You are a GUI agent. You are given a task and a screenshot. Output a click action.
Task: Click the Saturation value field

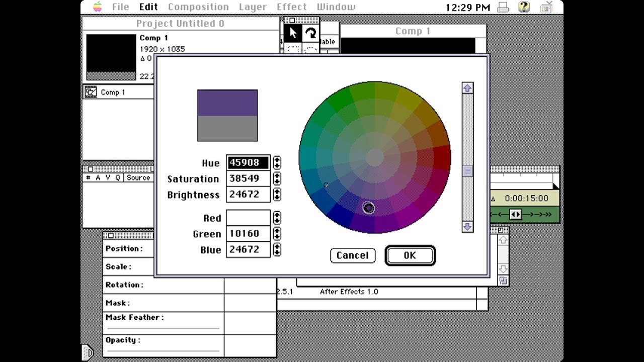click(248, 178)
